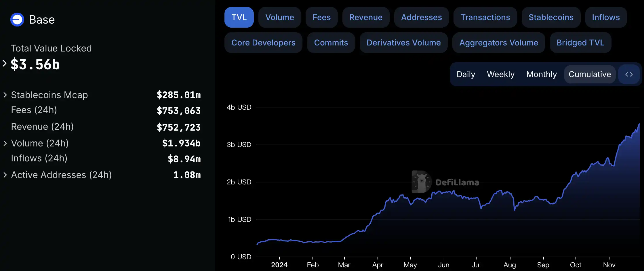Viewport: 644px width, 271px height.
Task: View Commits data
Action: pyautogui.click(x=331, y=43)
